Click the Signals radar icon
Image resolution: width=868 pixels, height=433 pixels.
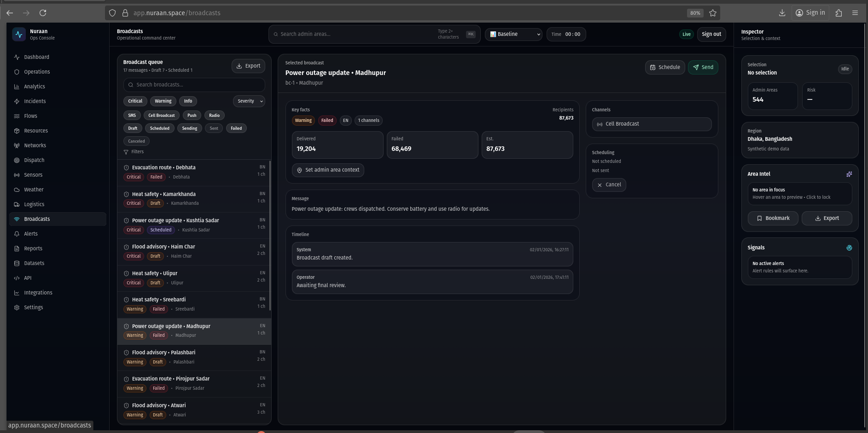pyautogui.click(x=849, y=248)
